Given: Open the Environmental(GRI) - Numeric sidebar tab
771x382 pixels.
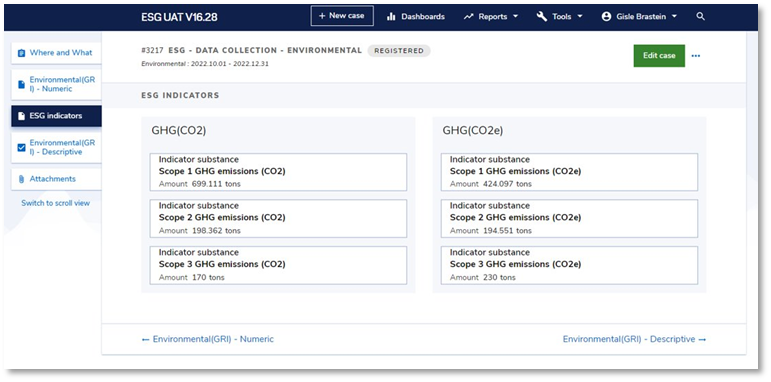Looking at the screenshot, I should 56,84.
